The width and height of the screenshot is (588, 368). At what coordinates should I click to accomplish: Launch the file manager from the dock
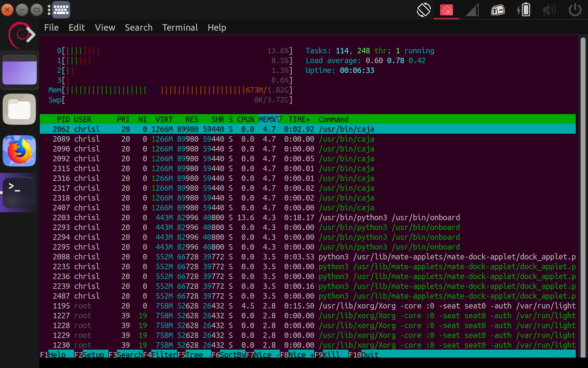(x=19, y=109)
